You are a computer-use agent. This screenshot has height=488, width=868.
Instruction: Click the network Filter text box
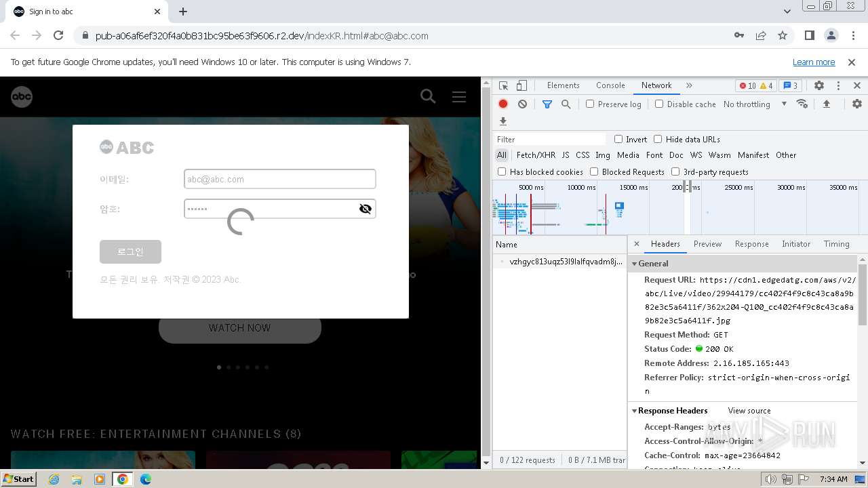[x=550, y=139]
